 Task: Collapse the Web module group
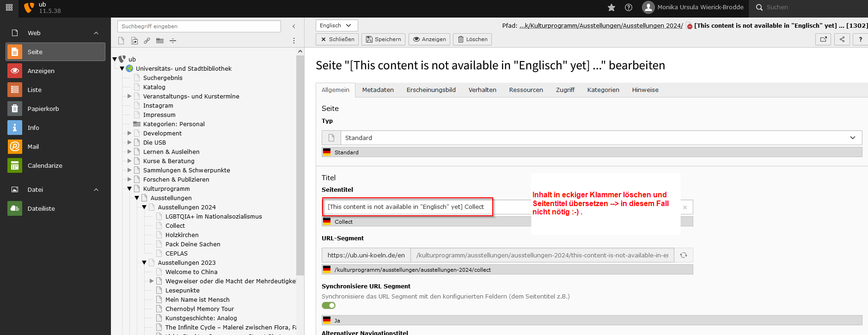[96, 33]
